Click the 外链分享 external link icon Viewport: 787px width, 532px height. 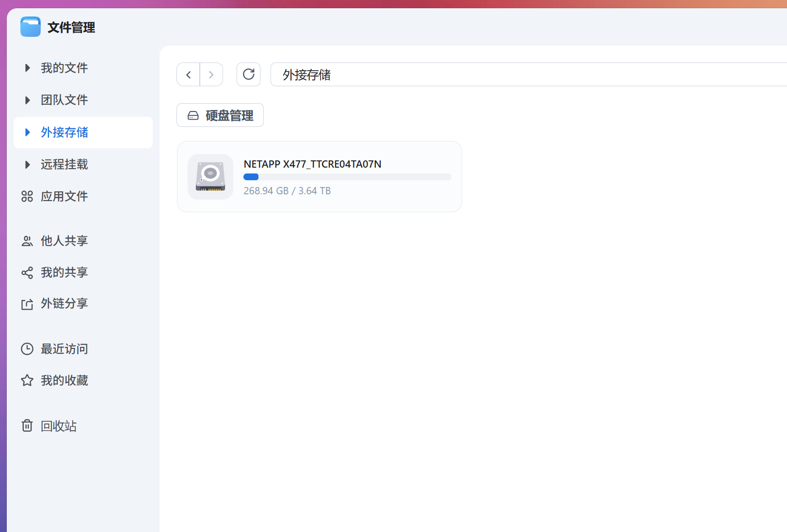click(x=27, y=304)
